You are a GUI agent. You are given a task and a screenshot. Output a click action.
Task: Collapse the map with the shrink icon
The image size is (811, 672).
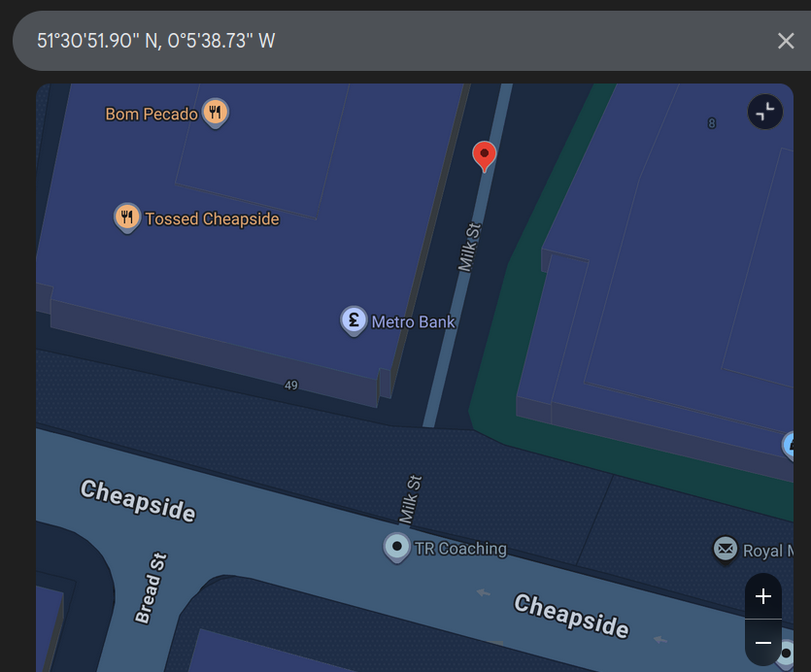[765, 112]
